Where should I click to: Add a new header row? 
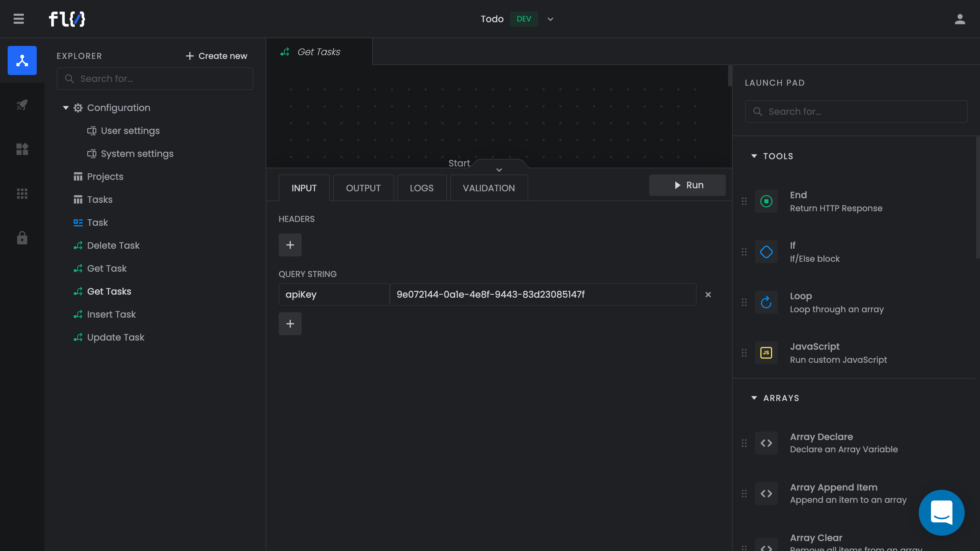click(290, 245)
